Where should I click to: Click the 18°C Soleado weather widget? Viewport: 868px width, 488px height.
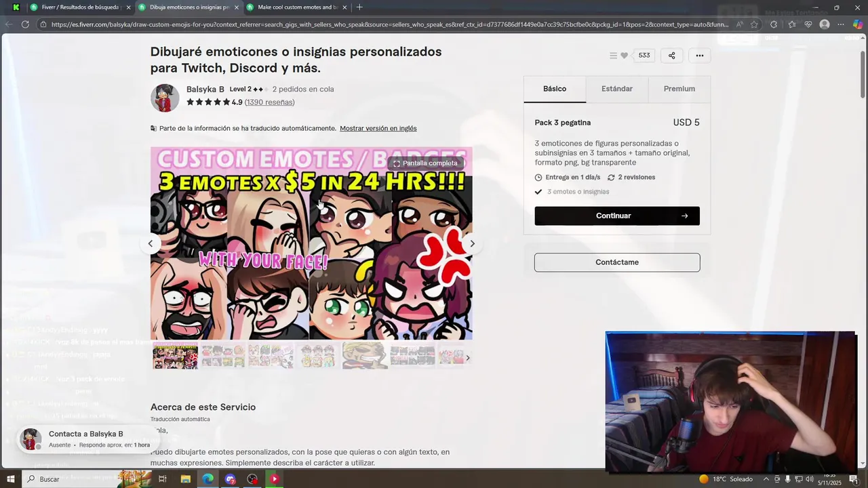726,479
